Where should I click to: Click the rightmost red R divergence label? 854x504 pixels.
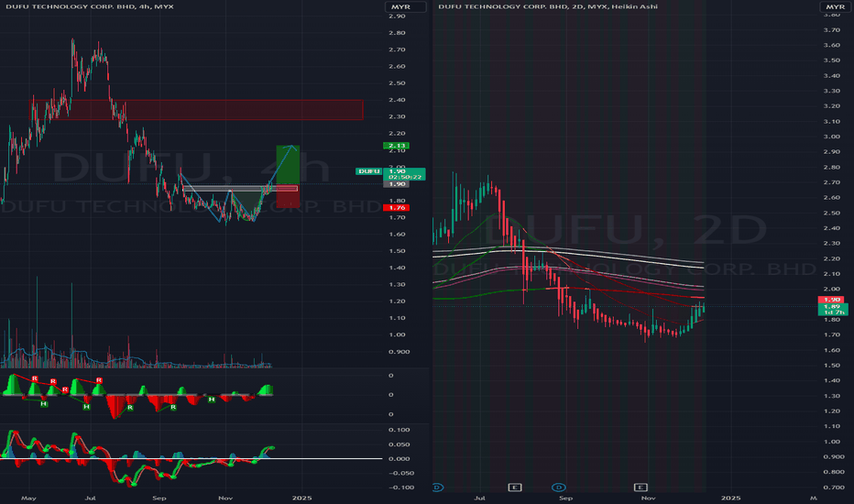coord(99,380)
